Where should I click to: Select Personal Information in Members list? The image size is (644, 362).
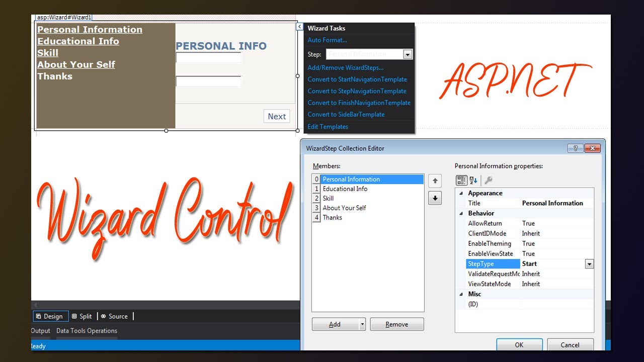tap(368, 179)
